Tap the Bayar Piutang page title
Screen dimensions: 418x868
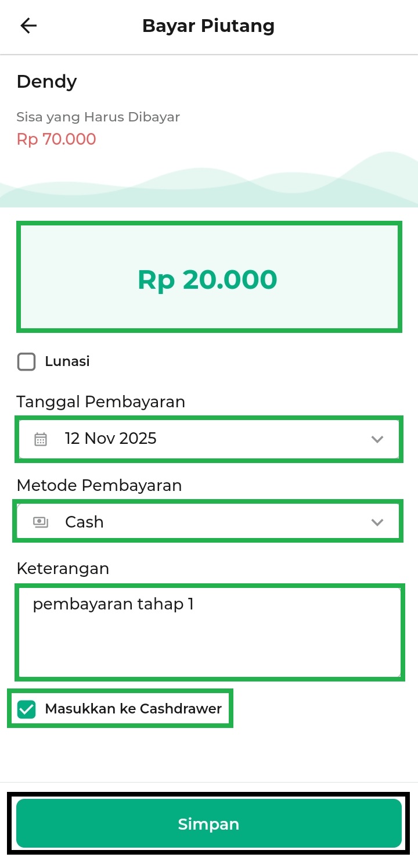tap(208, 26)
